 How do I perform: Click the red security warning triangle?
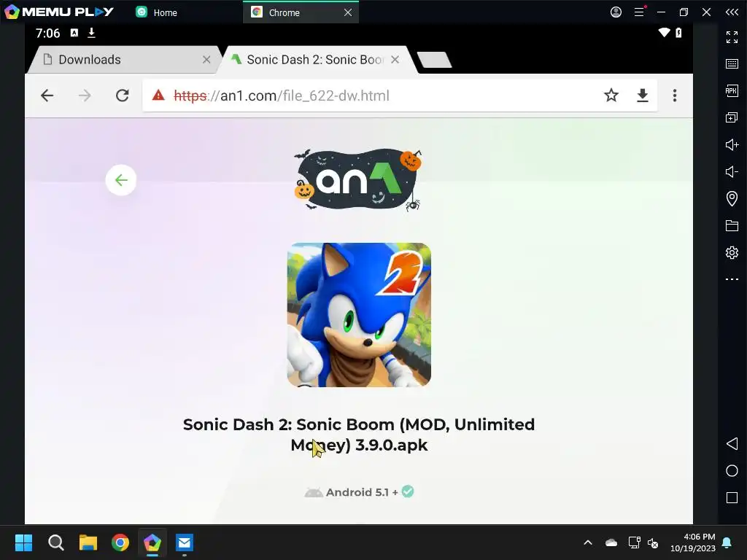[x=158, y=96]
